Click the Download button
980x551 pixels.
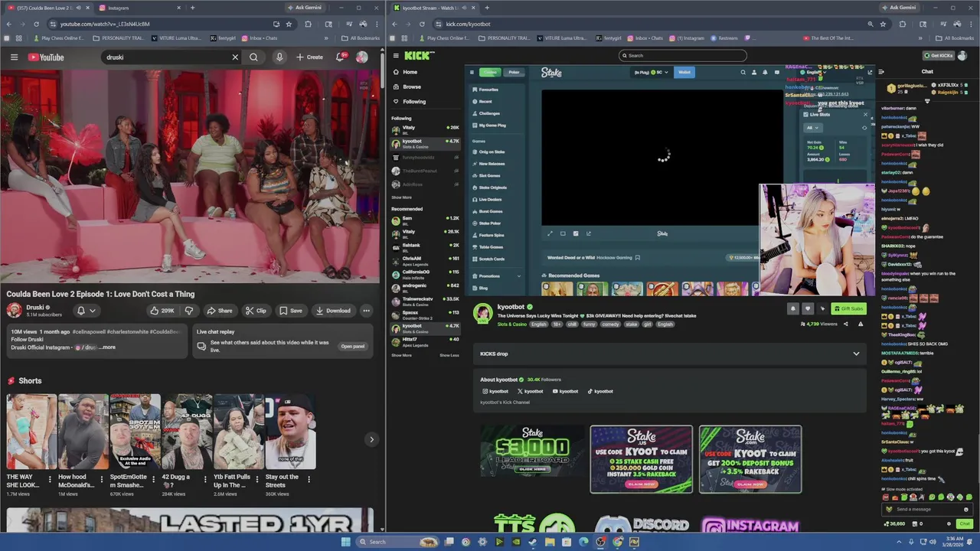pyautogui.click(x=333, y=311)
